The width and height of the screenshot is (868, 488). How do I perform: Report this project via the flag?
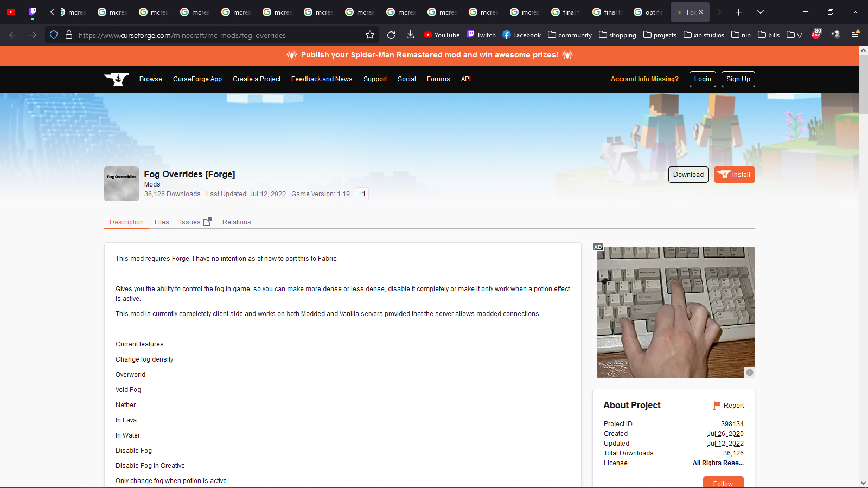coord(729,406)
